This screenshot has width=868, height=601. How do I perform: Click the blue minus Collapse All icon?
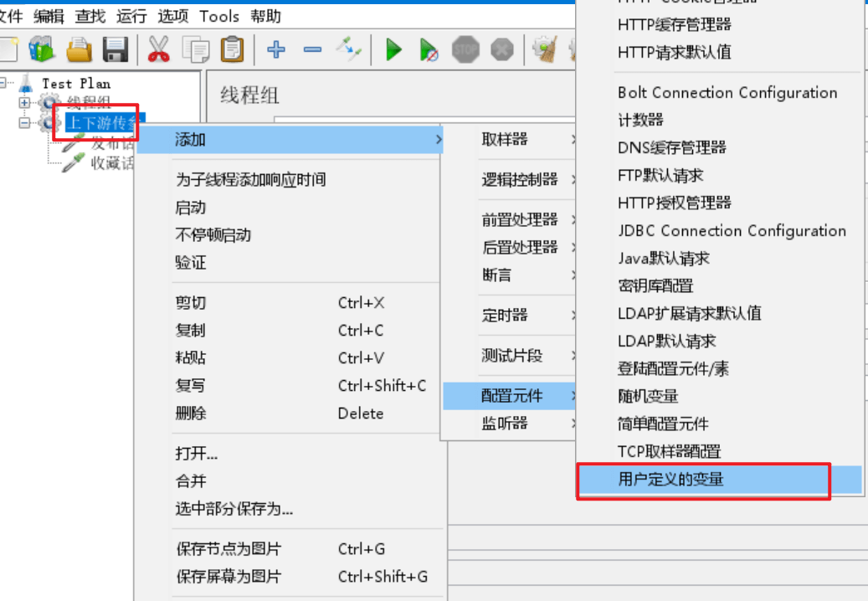pyautogui.click(x=313, y=50)
